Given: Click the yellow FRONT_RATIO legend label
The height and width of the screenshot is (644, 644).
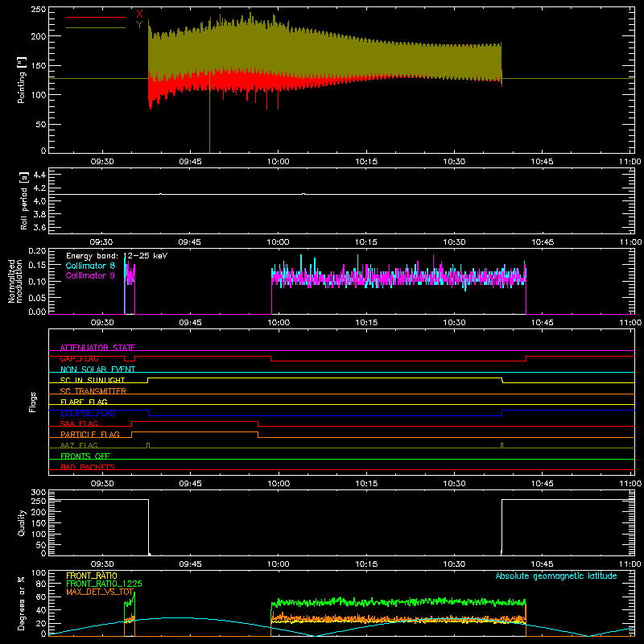Looking at the screenshot, I should pyautogui.click(x=92, y=576).
